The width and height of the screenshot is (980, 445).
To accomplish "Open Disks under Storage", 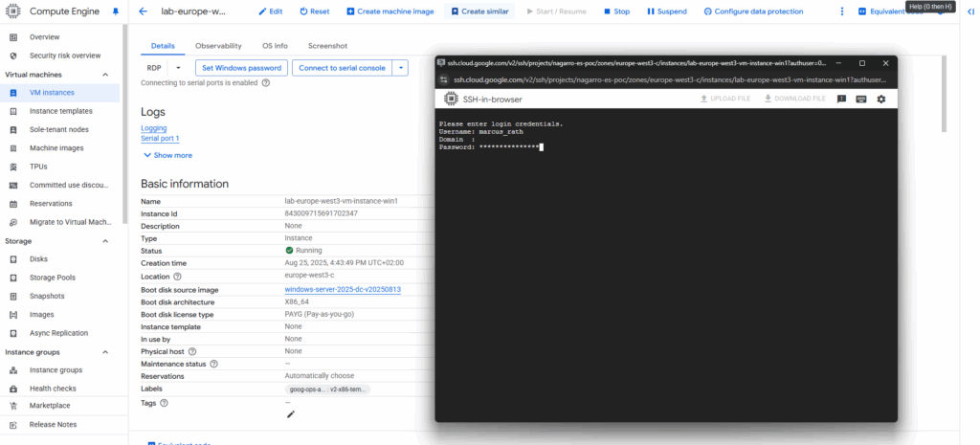I will [x=38, y=258].
